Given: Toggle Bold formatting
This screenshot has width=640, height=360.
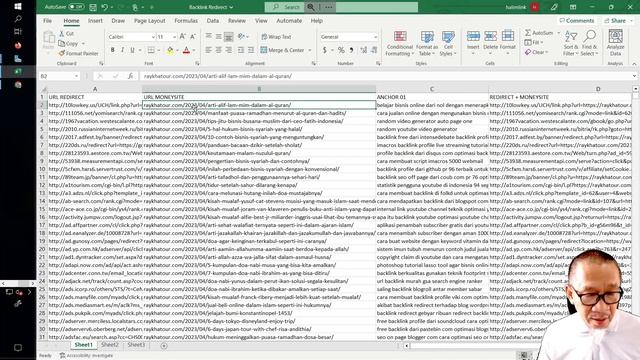Looking at the screenshot, I should click(112, 50).
